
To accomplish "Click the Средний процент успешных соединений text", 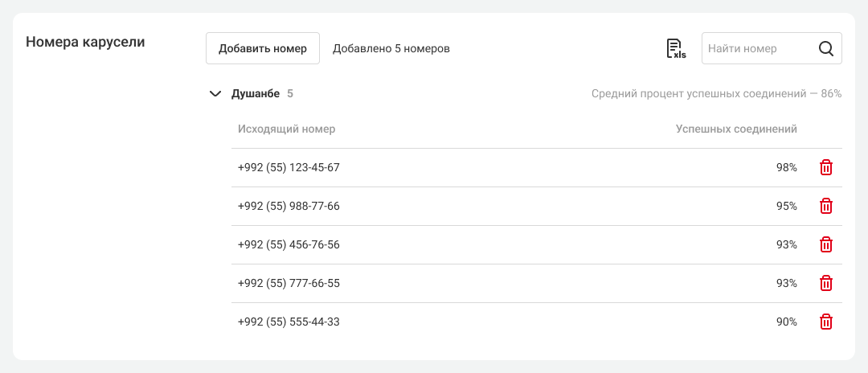I will (716, 93).
